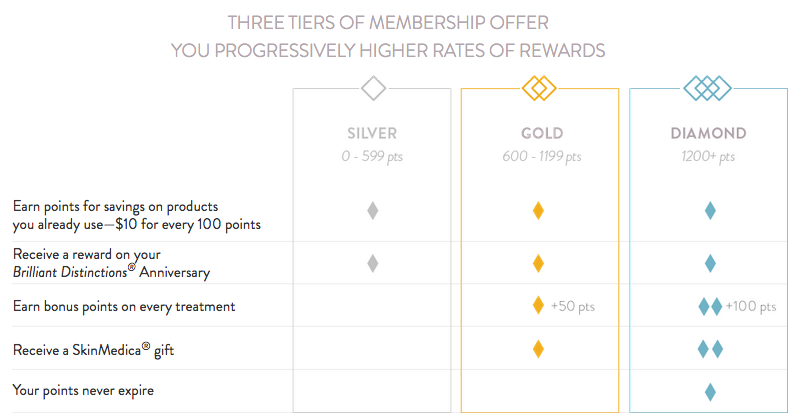Click the Brilliant Distinctions Anniversary text

[x=111, y=272]
